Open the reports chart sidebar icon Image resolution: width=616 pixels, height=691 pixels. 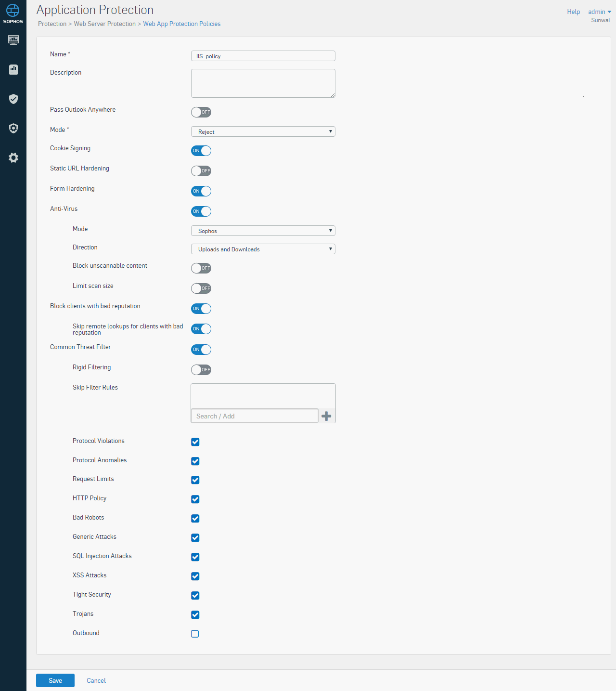13,69
